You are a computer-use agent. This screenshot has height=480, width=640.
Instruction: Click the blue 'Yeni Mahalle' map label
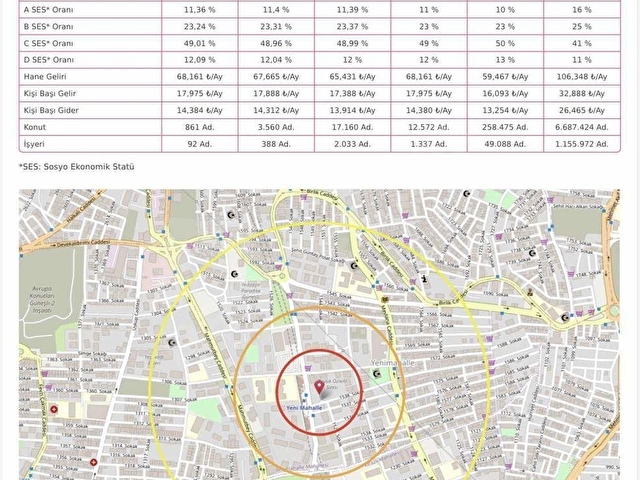coord(304,408)
